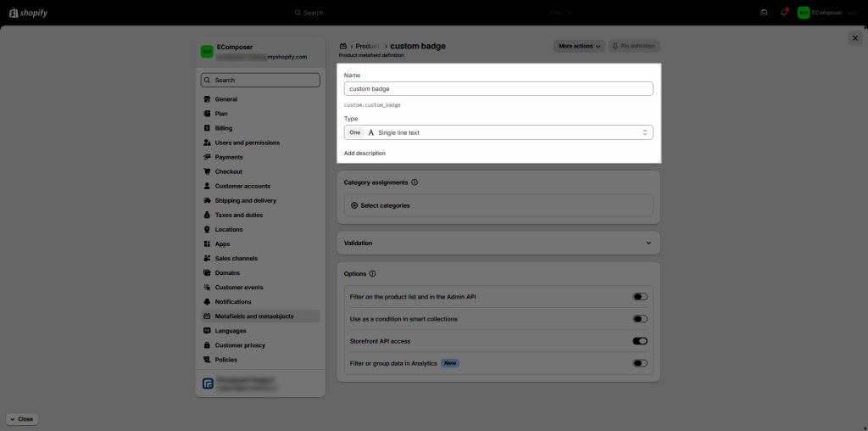Click the breadcrumb metafields icon
Screen dimensions: 868x431
(343, 47)
